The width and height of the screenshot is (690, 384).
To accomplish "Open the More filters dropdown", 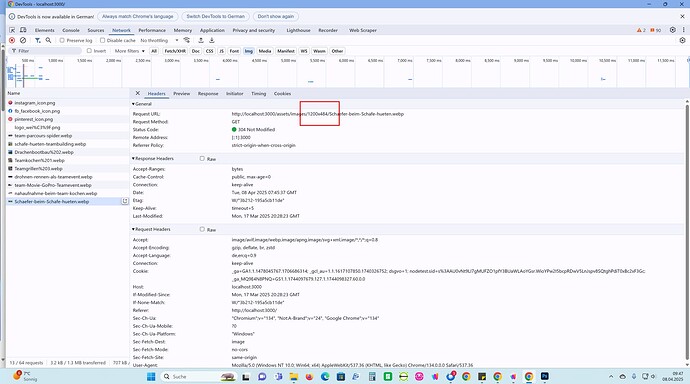I will (129, 51).
